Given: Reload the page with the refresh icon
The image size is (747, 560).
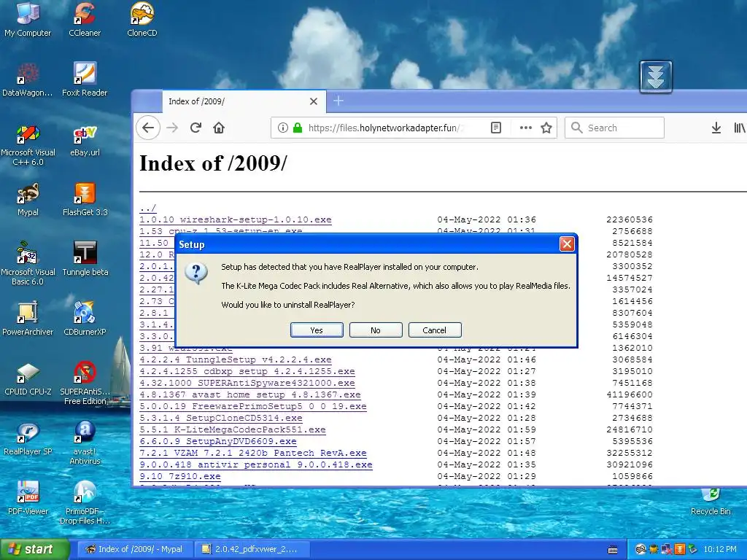Looking at the screenshot, I should [x=196, y=128].
